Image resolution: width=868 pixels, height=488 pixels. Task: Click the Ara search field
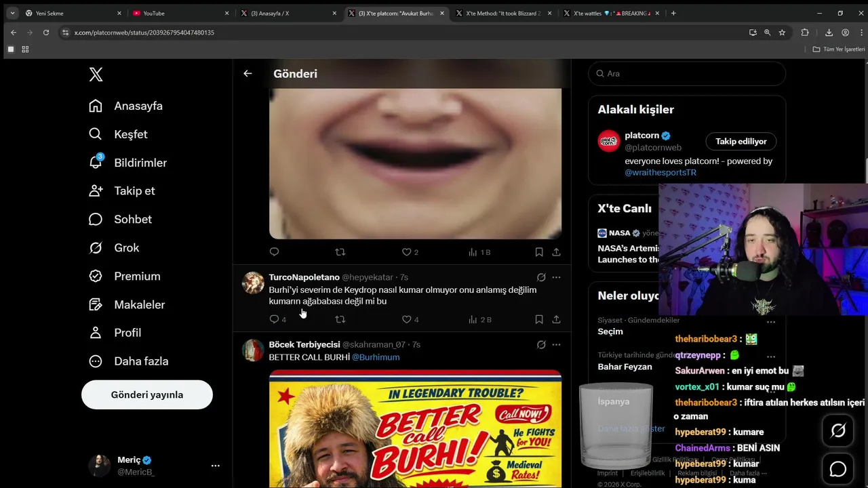coord(687,73)
